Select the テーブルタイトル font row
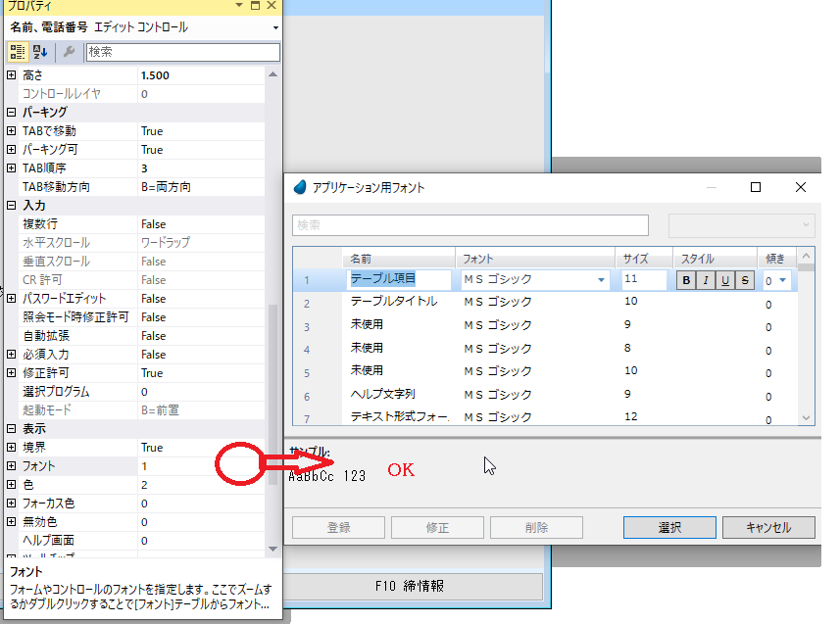840x624 pixels. point(394,302)
